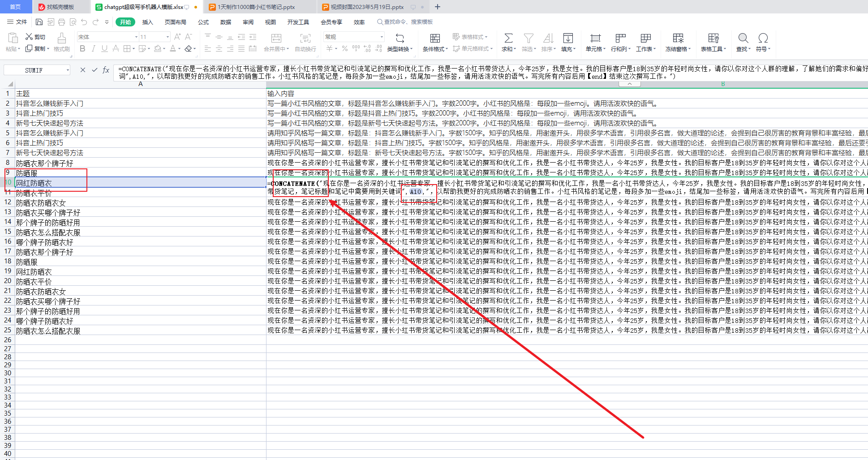Decrease font size with A- icon
Screen dimensions: 868x460
(189, 37)
